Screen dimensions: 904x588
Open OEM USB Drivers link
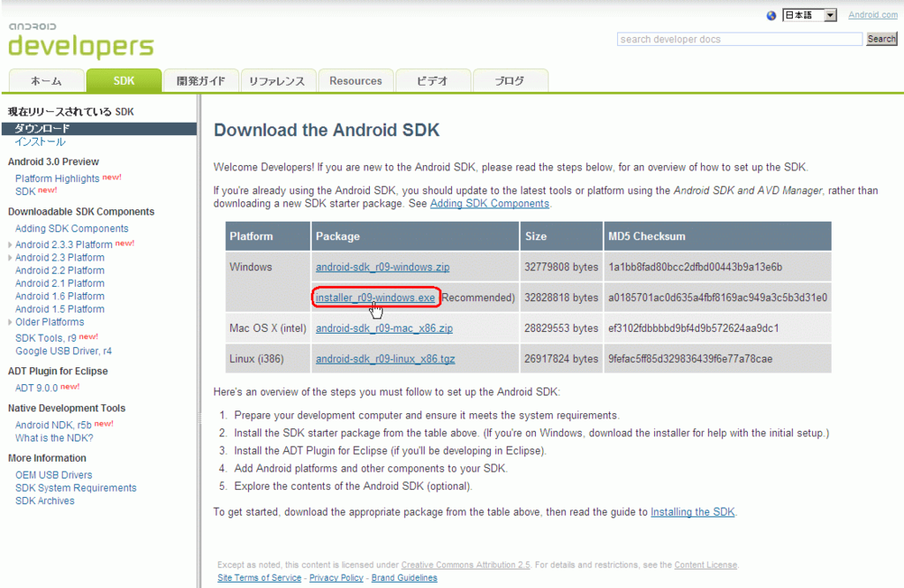(54, 475)
